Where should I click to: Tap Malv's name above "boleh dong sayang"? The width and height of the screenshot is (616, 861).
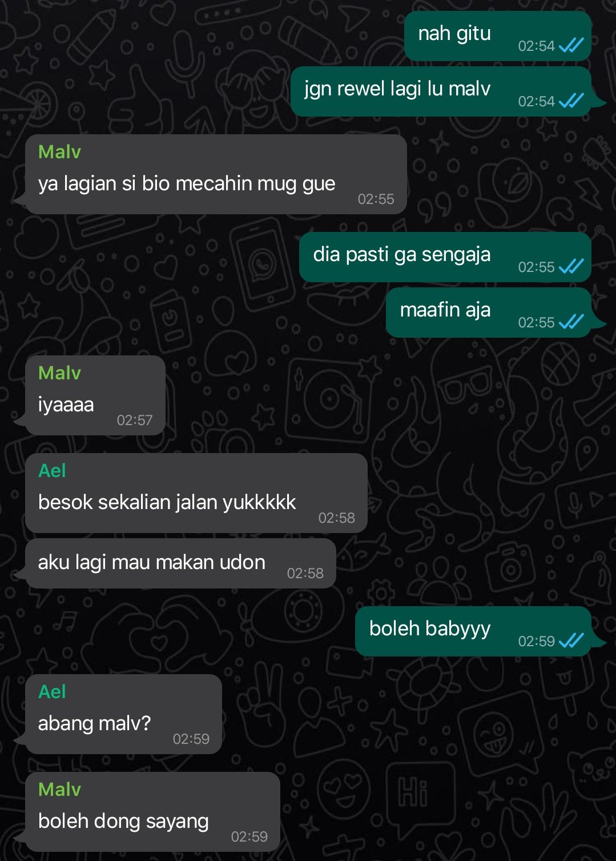coord(59,790)
